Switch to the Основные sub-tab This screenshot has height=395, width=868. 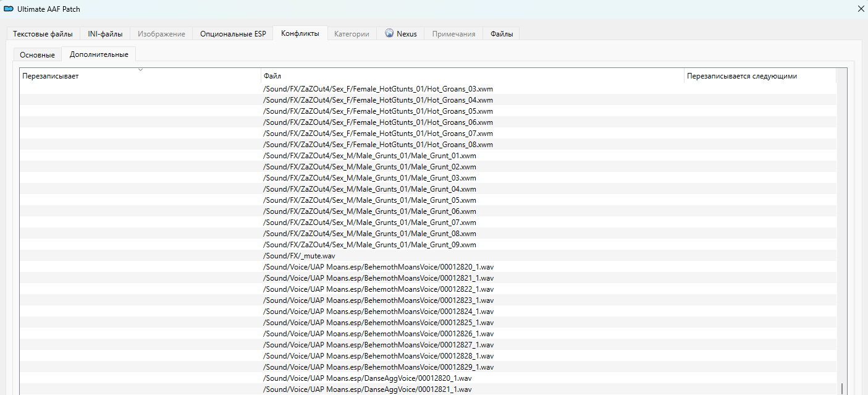click(x=37, y=55)
